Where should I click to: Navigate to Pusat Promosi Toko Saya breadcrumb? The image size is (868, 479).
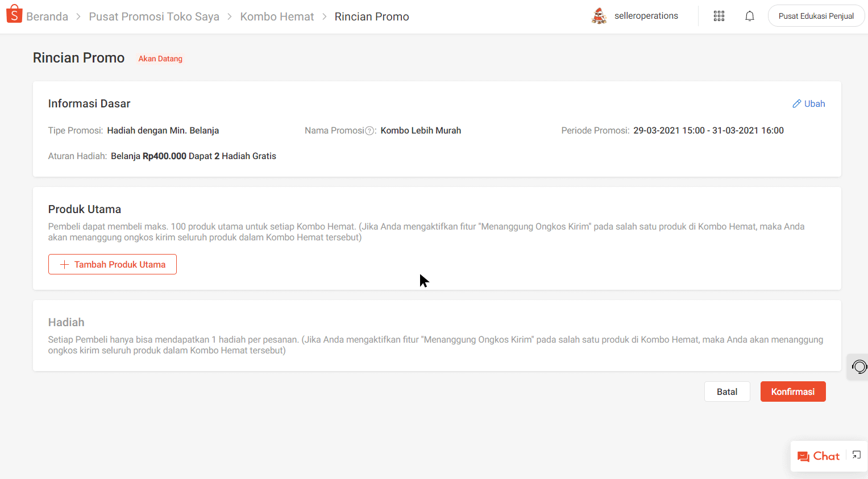click(x=154, y=16)
